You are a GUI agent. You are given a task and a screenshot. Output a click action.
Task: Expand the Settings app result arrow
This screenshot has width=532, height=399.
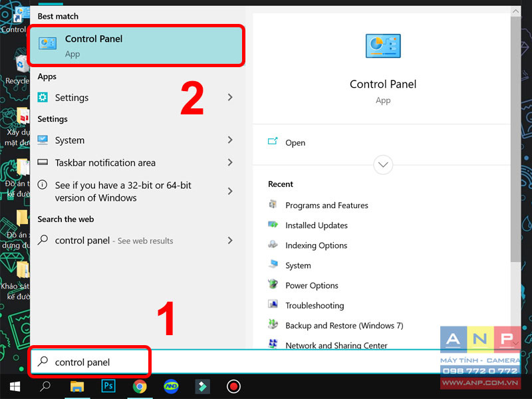click(x=230, y=97)
